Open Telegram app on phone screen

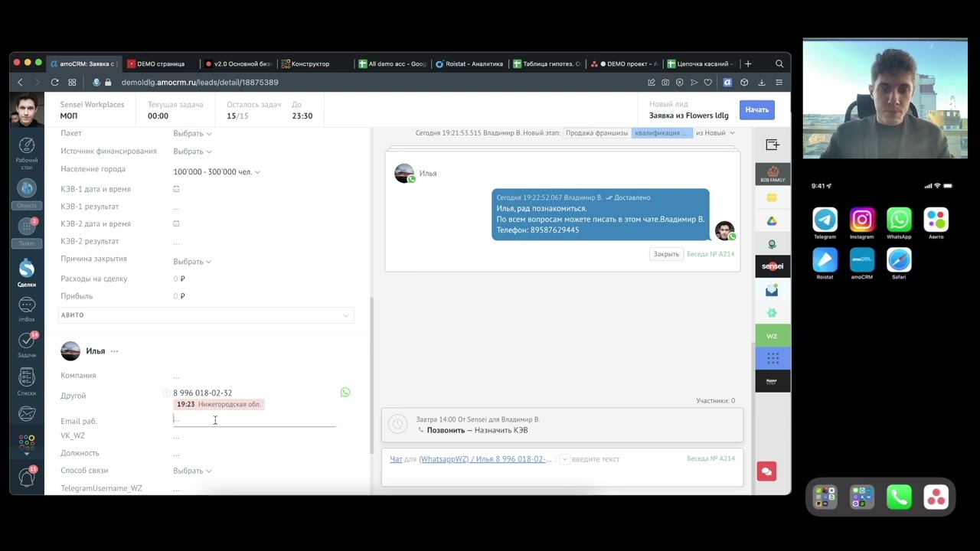coord(825,220)
